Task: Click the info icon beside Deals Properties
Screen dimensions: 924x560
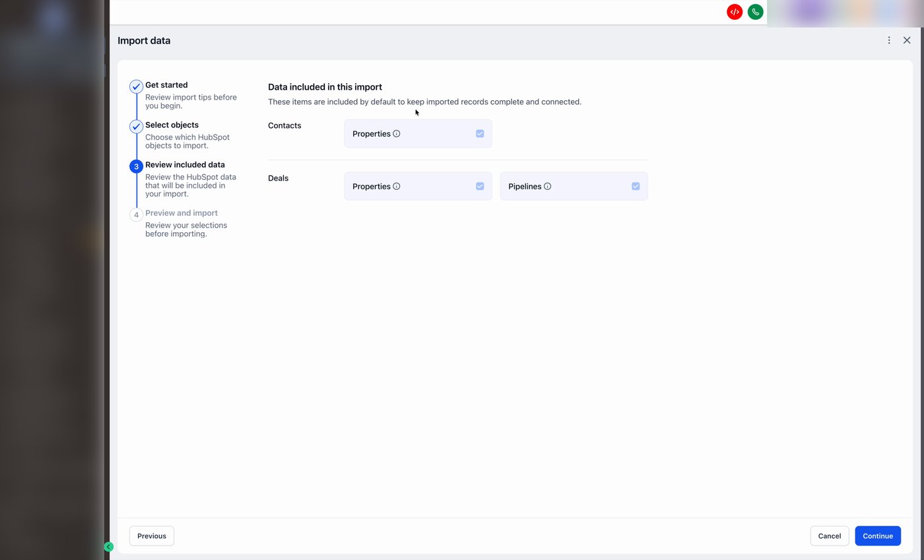Action: [397, 186]
